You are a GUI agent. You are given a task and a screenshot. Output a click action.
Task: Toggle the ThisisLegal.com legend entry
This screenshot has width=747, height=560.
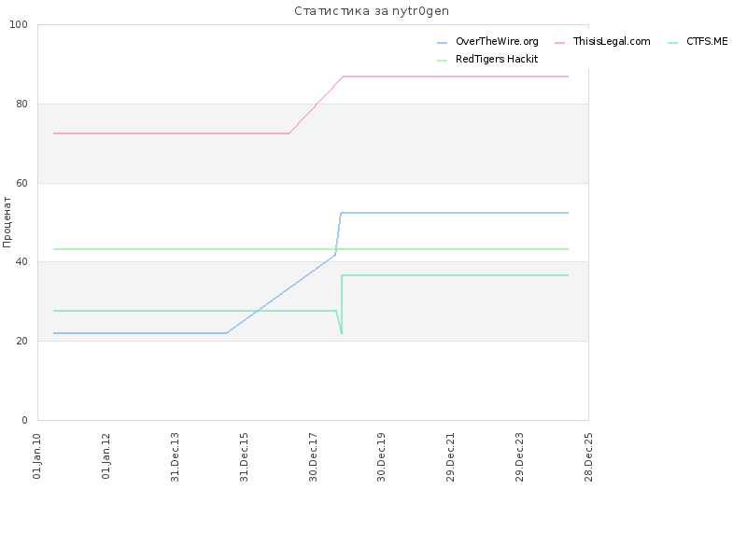(602, 41)
